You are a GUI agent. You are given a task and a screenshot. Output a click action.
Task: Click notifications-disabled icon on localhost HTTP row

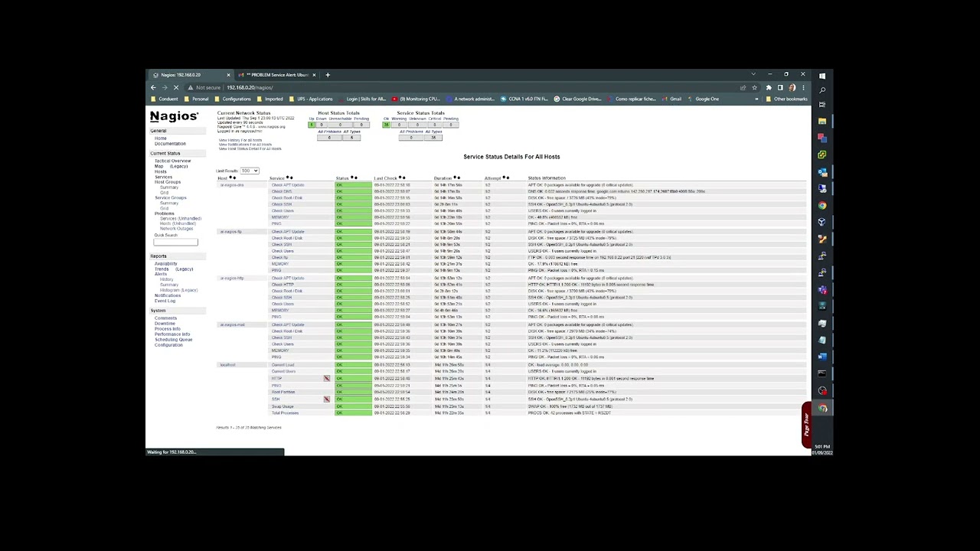327,378
